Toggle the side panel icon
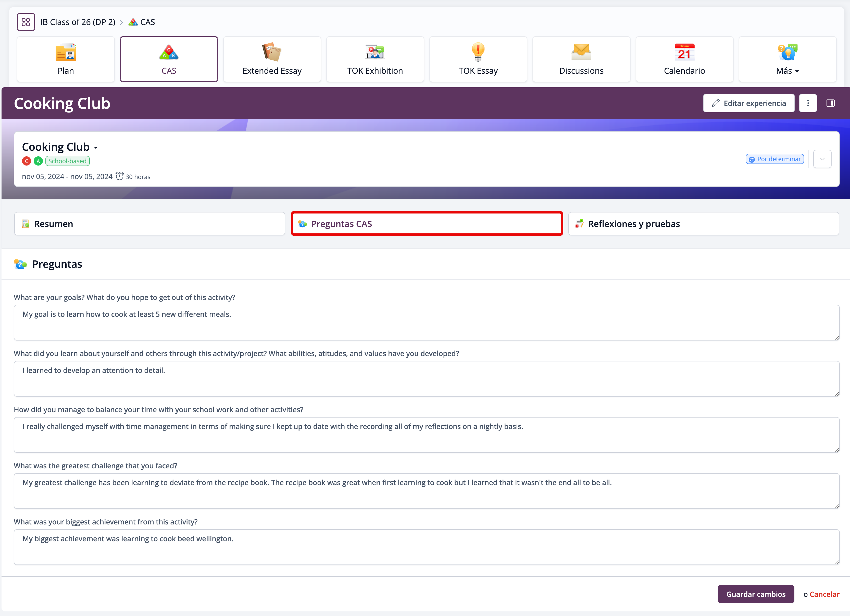 point(830,103)
